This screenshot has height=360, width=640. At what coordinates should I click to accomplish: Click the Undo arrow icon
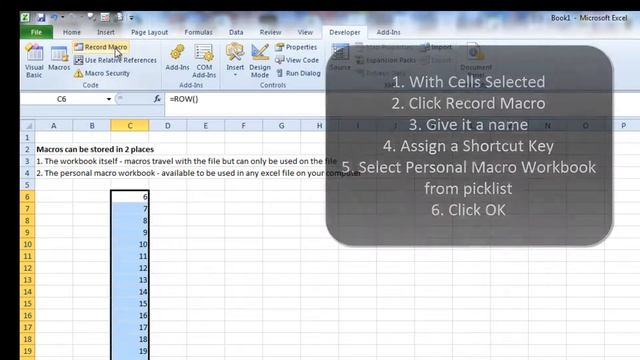[x=53, y=18]
